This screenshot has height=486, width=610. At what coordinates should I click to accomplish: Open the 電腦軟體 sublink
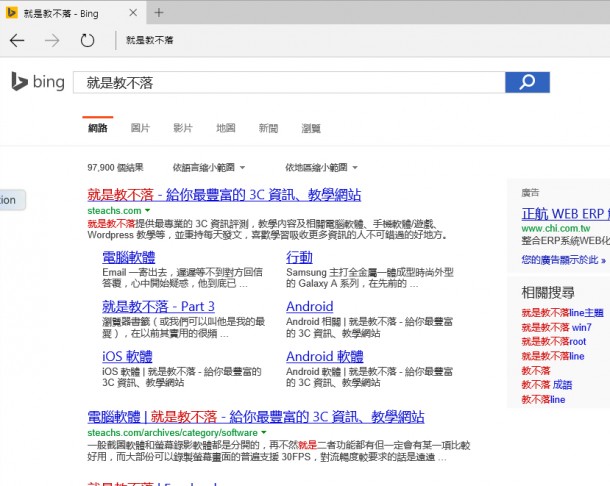(129, 257)
